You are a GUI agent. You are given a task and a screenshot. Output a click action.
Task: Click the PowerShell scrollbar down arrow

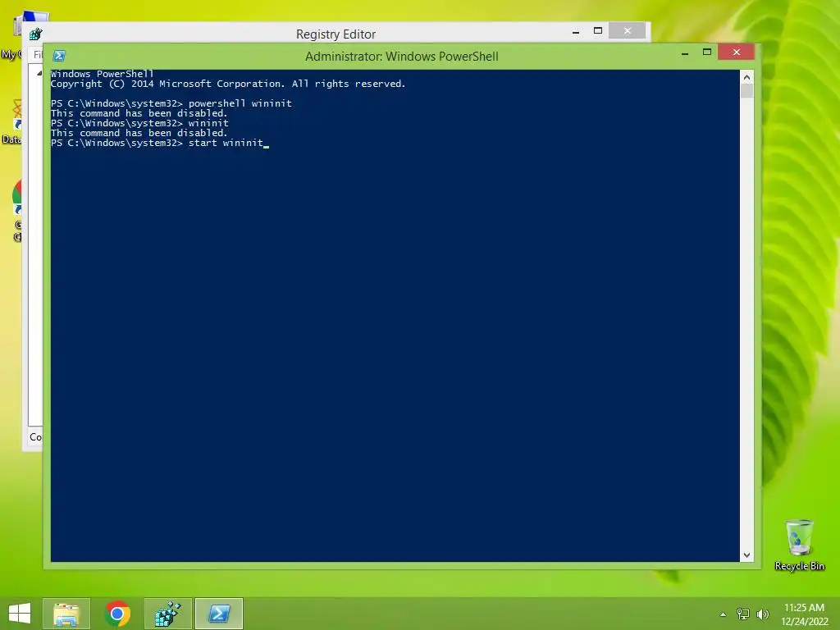tap(746, 555)
